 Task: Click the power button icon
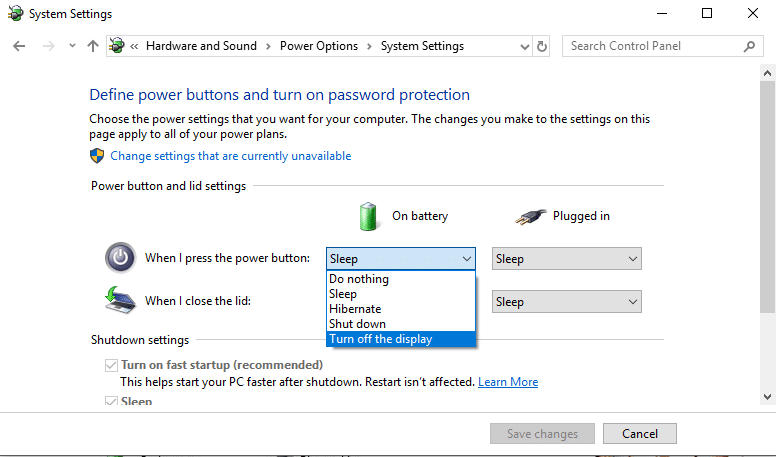click(120, 258)
